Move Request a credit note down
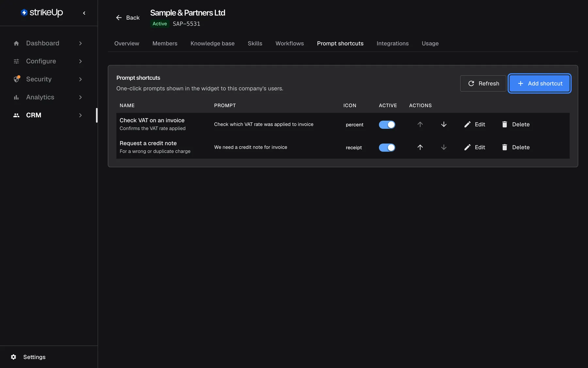The image size is (588, 368). pyautogui.click(x=444, y=147)
